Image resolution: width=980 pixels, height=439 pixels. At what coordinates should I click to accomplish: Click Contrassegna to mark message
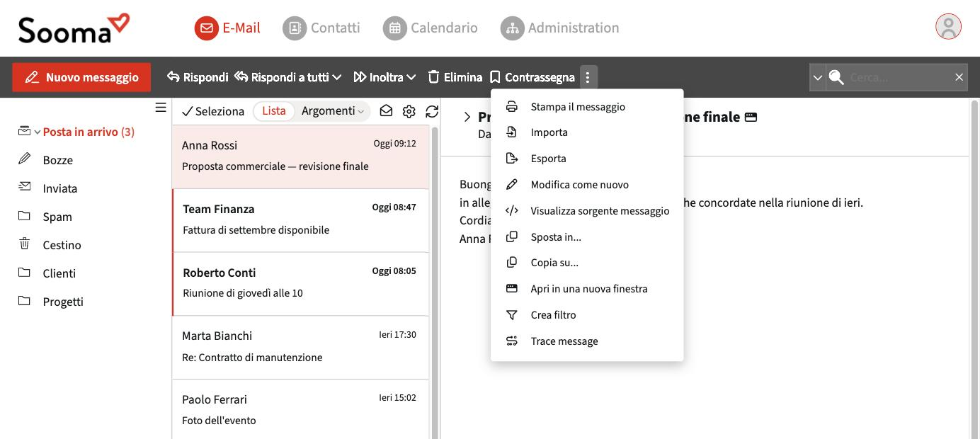[x=532, y=77]
